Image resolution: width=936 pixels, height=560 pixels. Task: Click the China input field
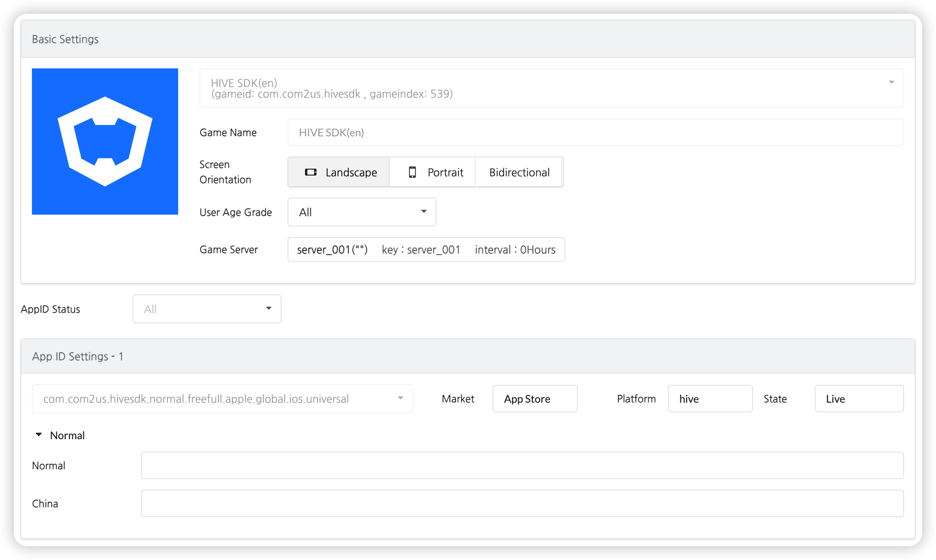coord(522,503)
